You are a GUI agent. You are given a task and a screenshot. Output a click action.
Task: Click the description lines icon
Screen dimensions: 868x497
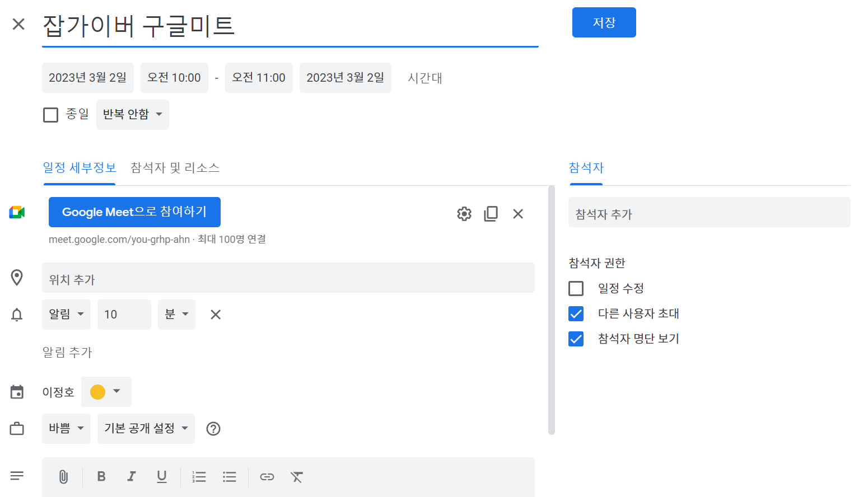(x=17, y=476)
